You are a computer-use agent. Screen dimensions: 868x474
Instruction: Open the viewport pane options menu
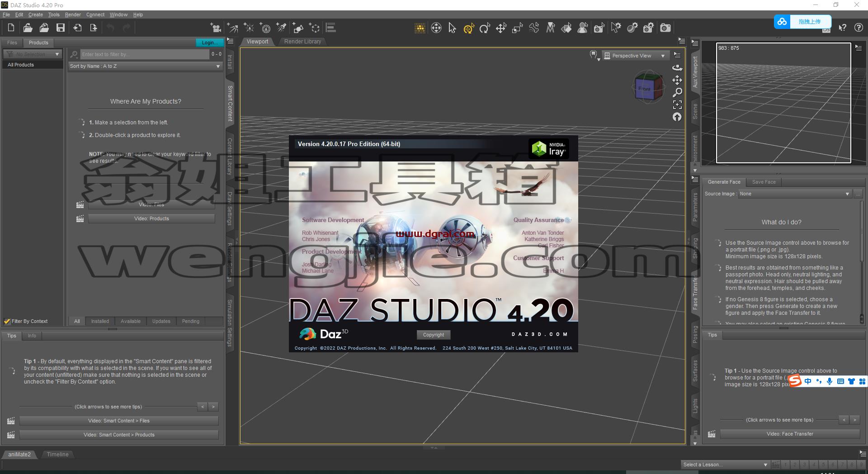point(682,41)
